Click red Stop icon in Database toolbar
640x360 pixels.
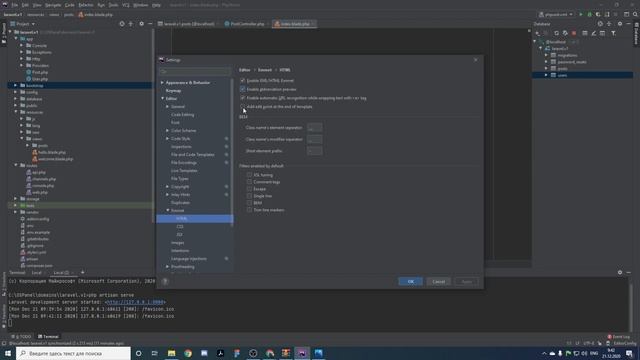[x=574, y=33]
